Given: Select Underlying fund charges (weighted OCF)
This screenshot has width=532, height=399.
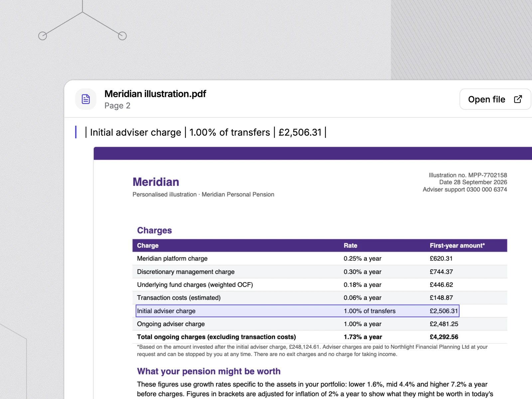Looking at the screenshot, I should (195, 285).
